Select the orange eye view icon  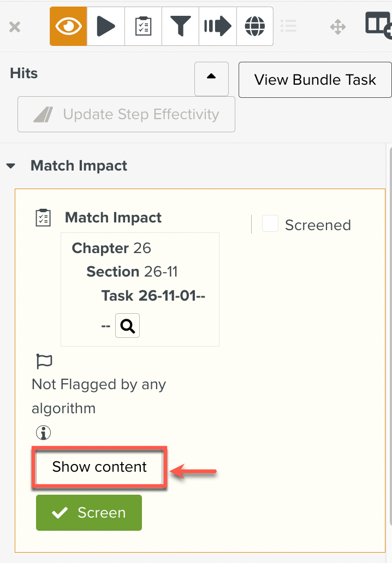click(x=68, y=26)
